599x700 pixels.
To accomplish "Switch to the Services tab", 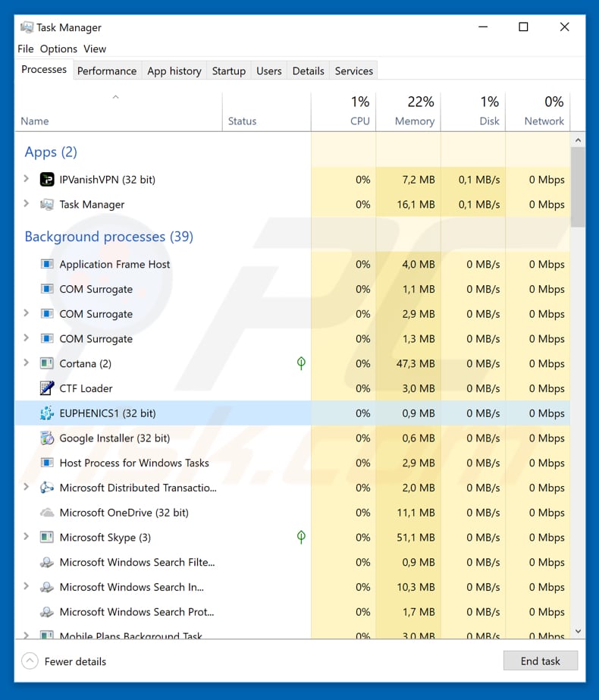I will [353, 71].
